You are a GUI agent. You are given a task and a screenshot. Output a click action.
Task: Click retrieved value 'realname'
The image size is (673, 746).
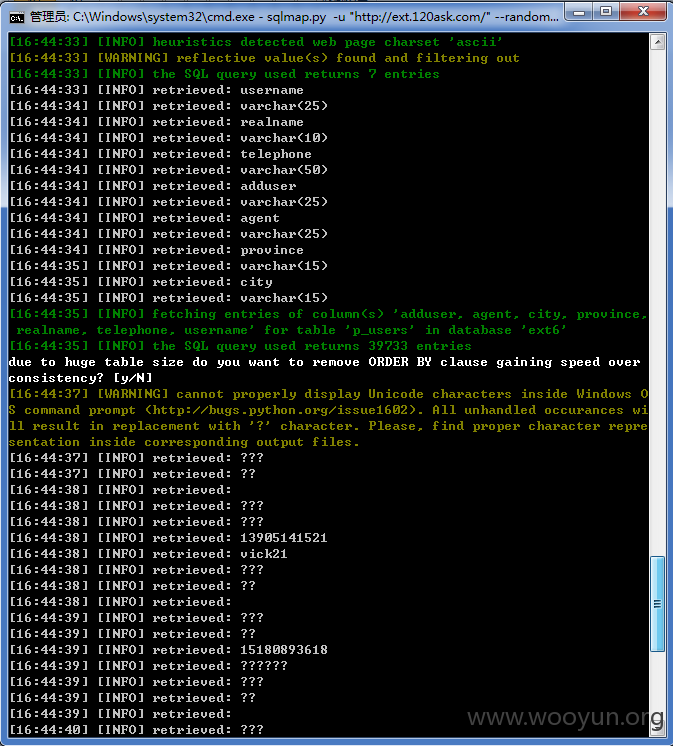[272, 122]
